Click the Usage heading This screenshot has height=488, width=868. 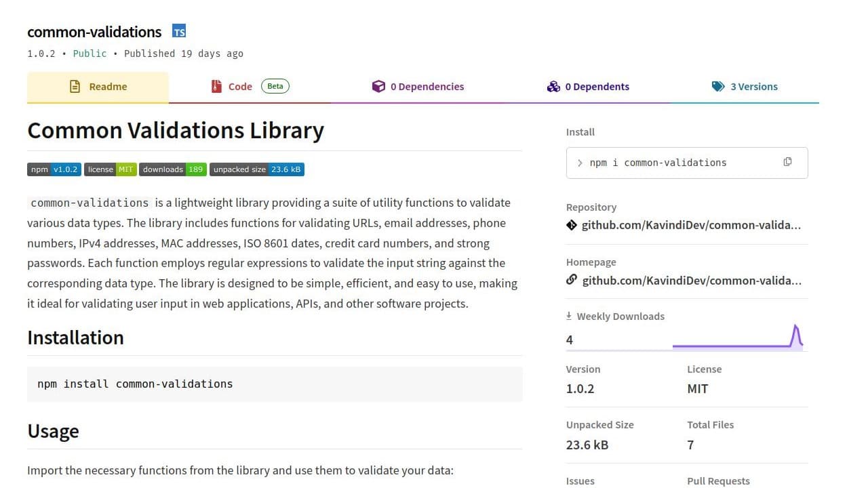53,431
